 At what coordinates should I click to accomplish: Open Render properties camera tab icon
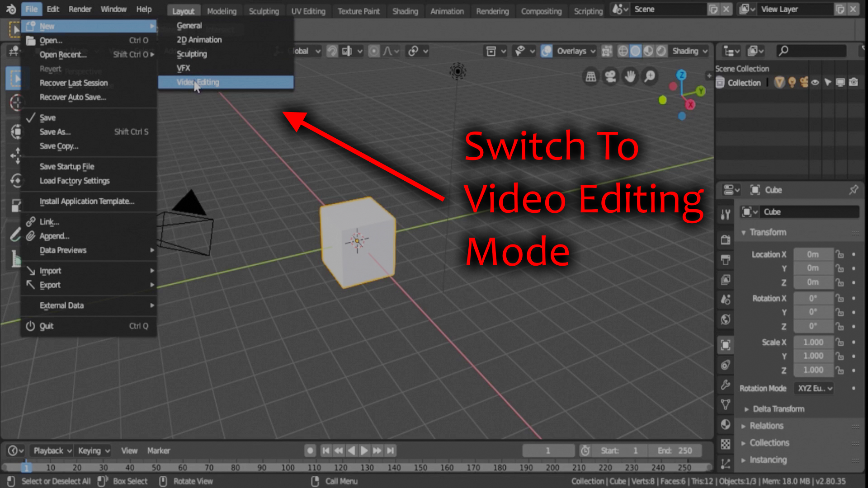(x=726, y=239)
